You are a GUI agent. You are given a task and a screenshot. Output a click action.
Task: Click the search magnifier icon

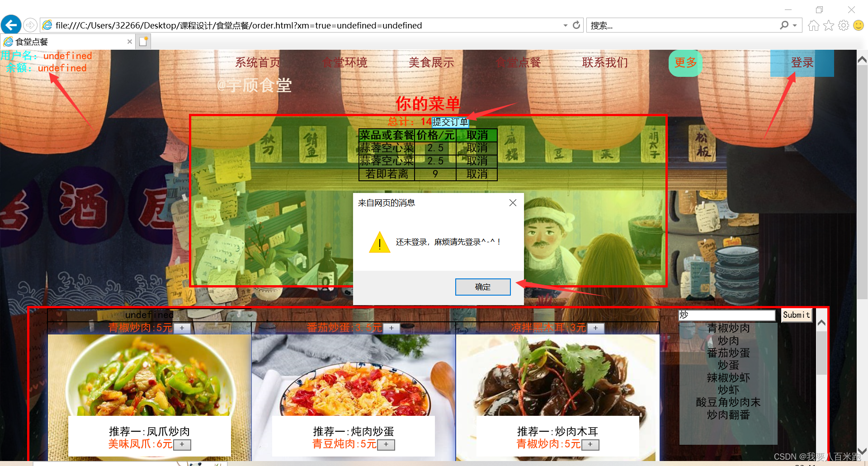pos(784,25)
